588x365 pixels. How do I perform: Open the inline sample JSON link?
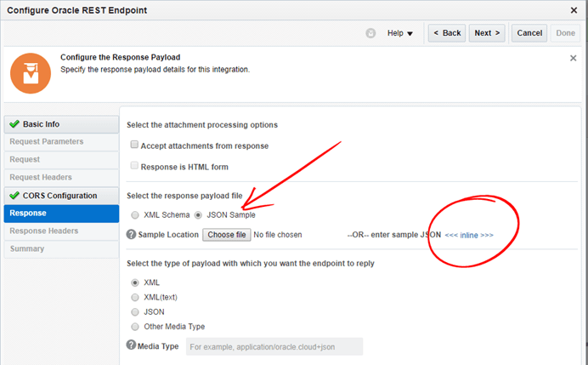click(x=468, y=235)
